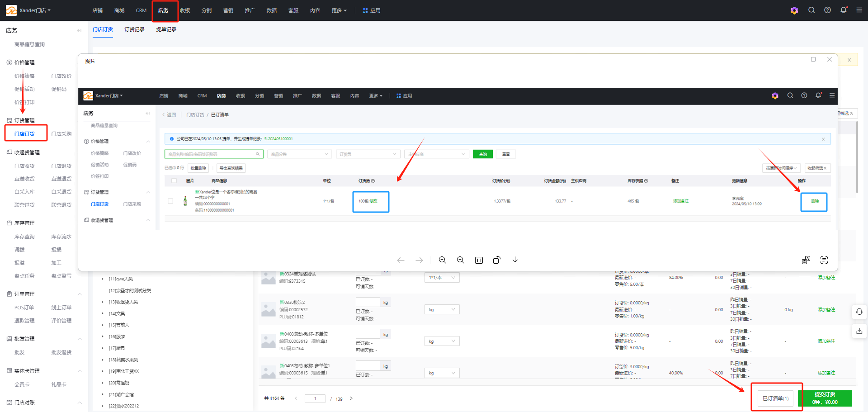Click 添加备注 for the 0330批次2 row
This screenshot has height=412, width=868.
tap(826, 310)
